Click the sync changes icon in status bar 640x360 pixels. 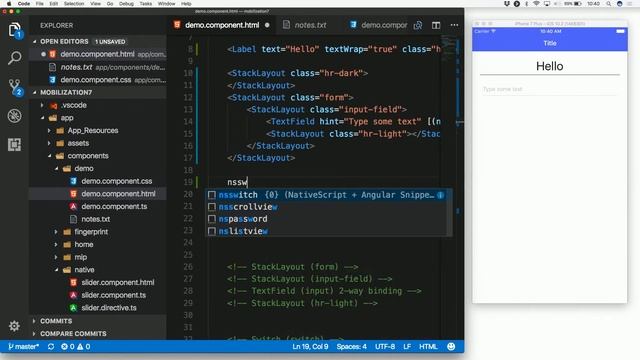51,347
